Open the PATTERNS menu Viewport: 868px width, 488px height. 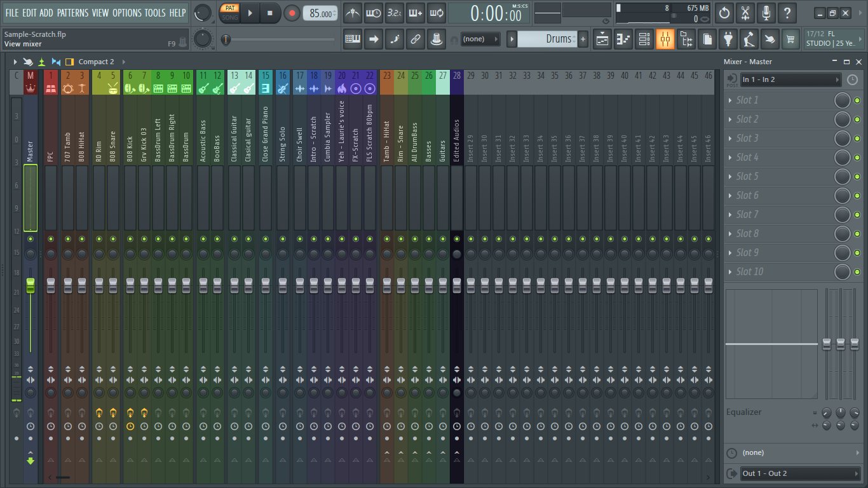click(x=72, y=13)
